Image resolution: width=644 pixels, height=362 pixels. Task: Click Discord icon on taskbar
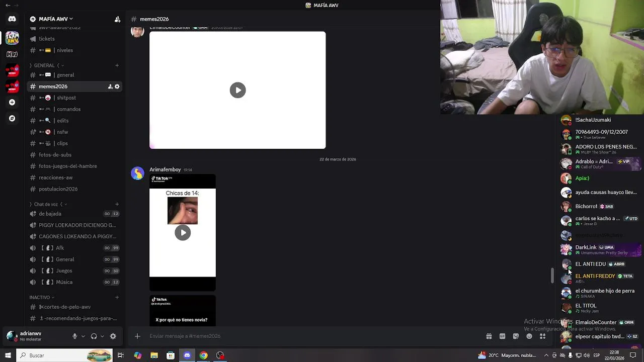point(187,355)
